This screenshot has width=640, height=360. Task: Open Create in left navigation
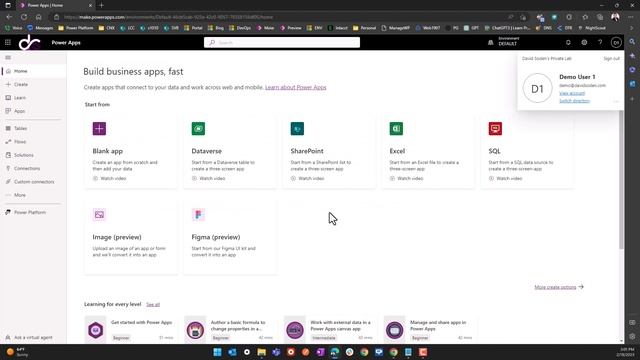click(x=33, y=84)
